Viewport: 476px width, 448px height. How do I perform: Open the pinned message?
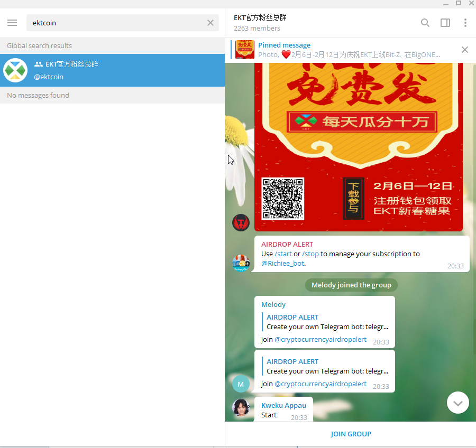(349, 50)
